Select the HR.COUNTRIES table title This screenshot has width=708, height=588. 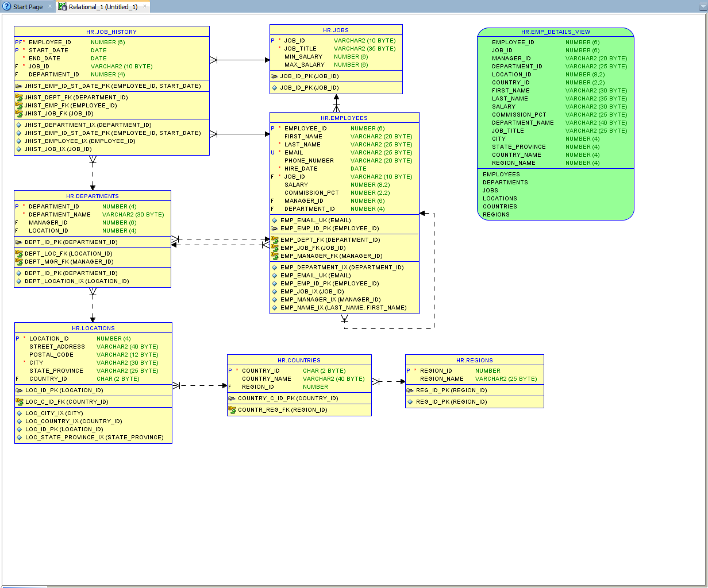click(x=299, y=361)
